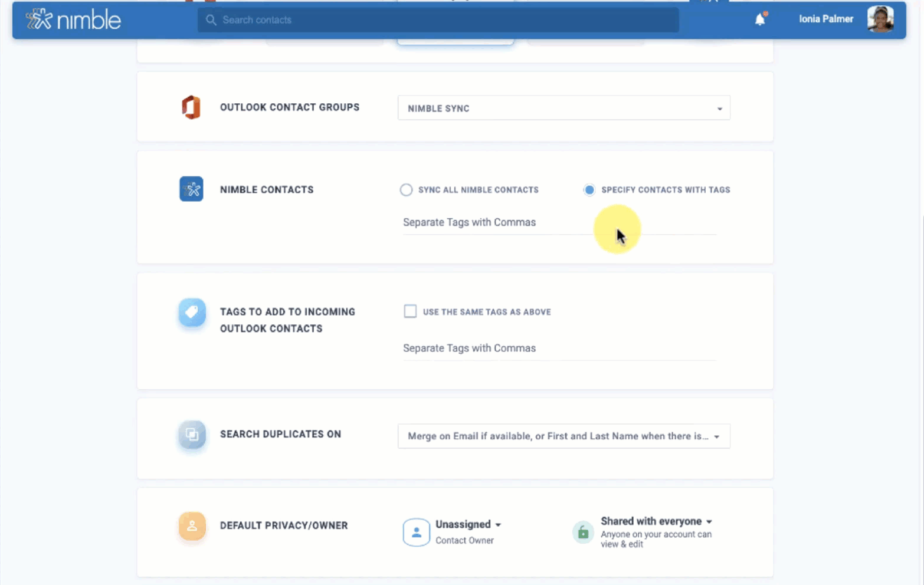Click the blue tag icon
The height and width of the screenshot is (585, 924).
click(x=192, y=313)
